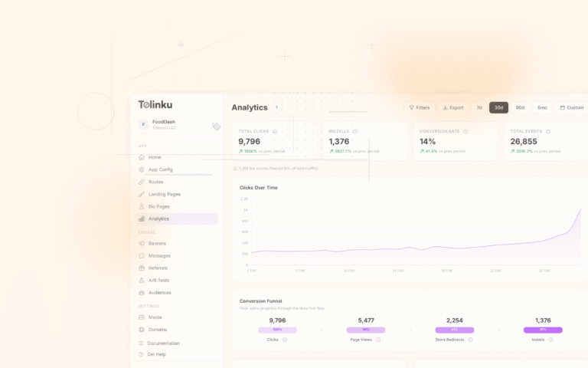Click funnel value 5,477

[x=366, y=320]
